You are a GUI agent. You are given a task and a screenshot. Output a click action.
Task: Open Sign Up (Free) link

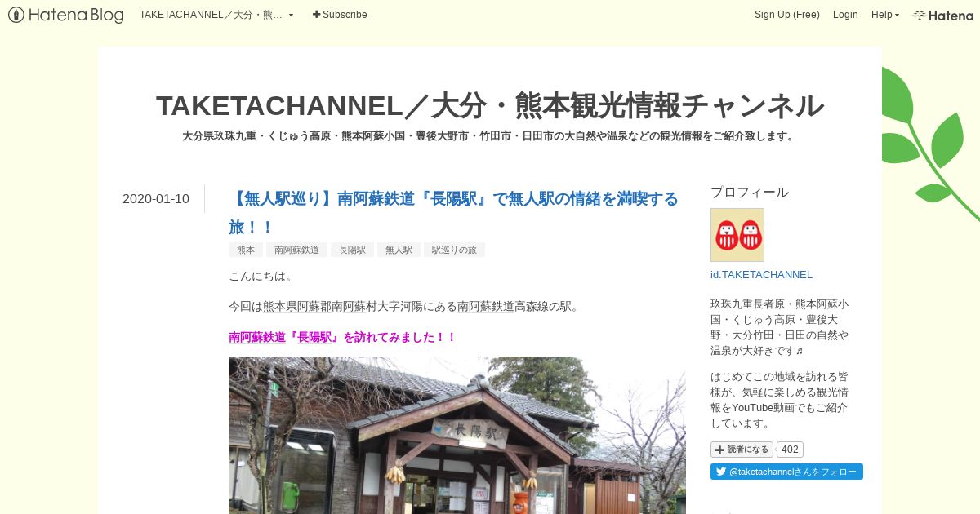tap(786, 15)
